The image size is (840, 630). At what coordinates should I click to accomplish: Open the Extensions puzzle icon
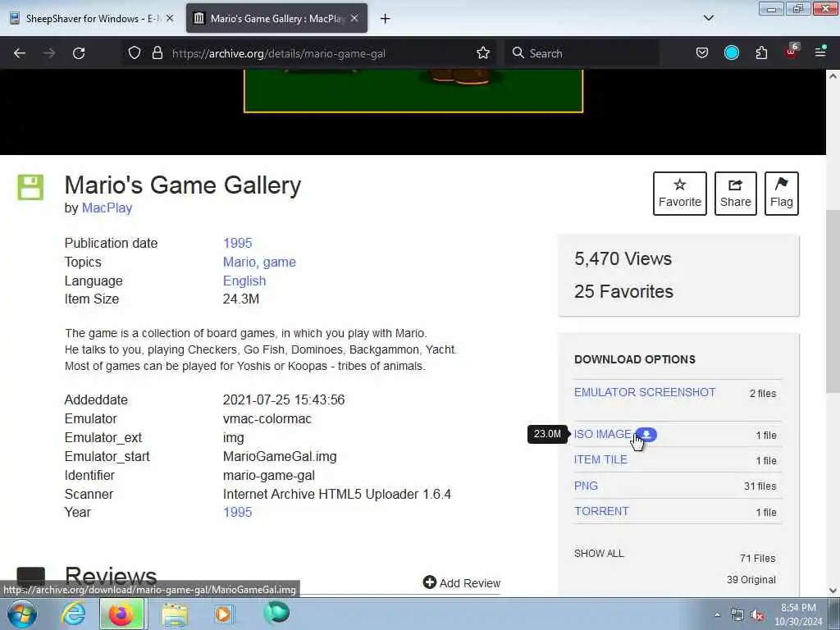pyautogui.click(x=761, y=53)
